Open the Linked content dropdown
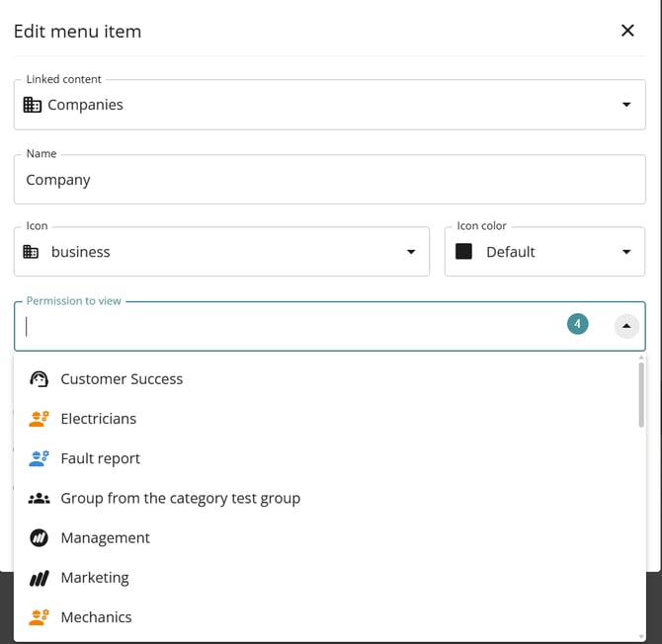This screenshot has height=644, width=662. [626, 105]
